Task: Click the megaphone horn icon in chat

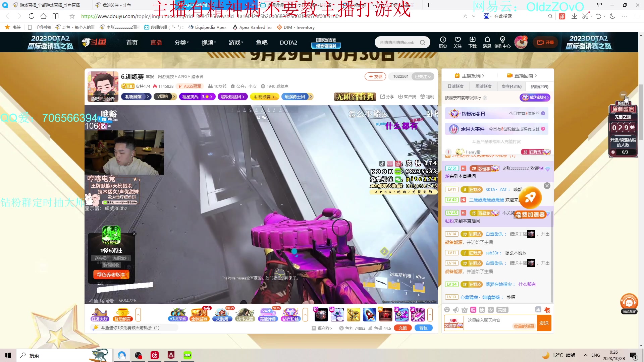Action: pyautogui.click(x=456, y=310)
